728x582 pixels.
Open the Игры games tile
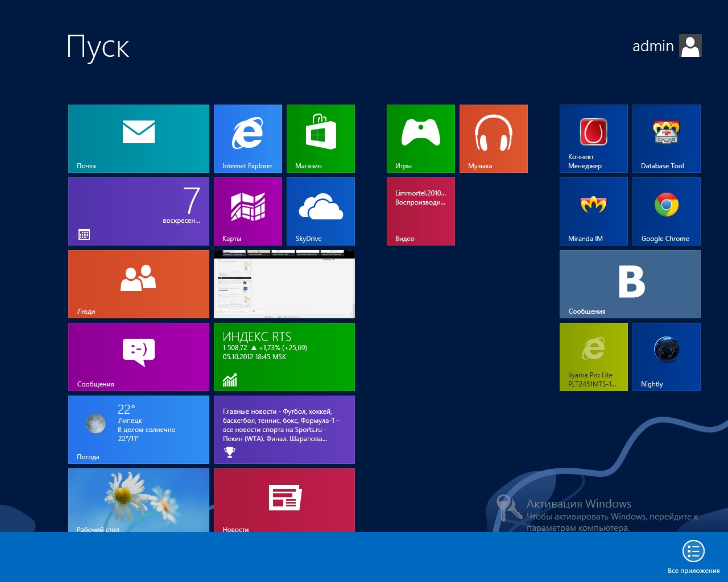point(420,138)
